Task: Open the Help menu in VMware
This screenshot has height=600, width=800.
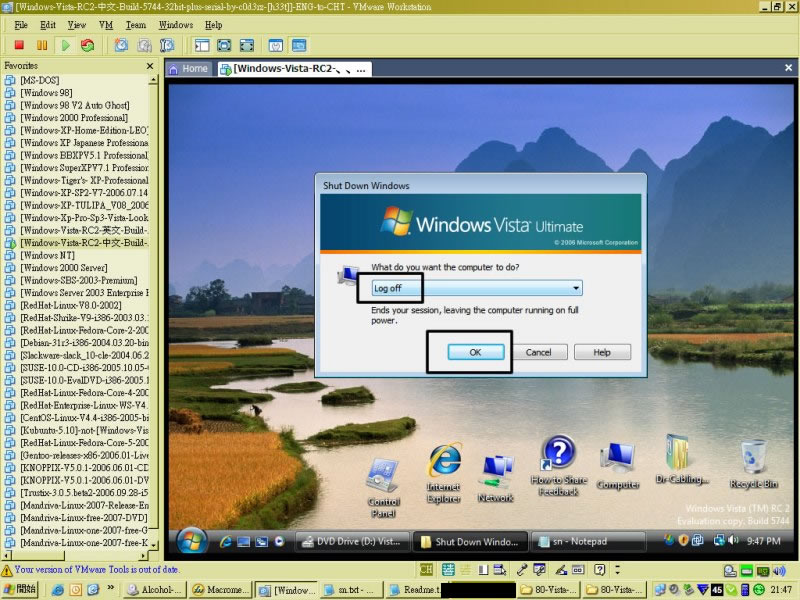Action: click(213, 25)
